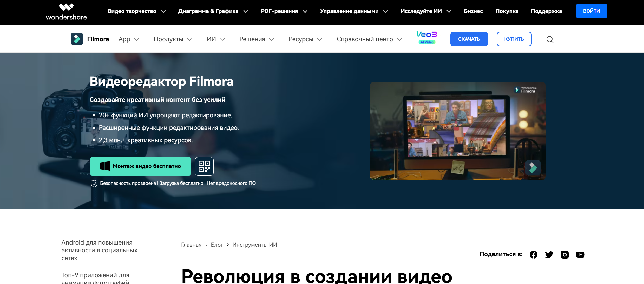The height and width of the screenshot is (284, 644).
Task: Click the Безопасность проверена security notice
Action: [x=173, y=184]
